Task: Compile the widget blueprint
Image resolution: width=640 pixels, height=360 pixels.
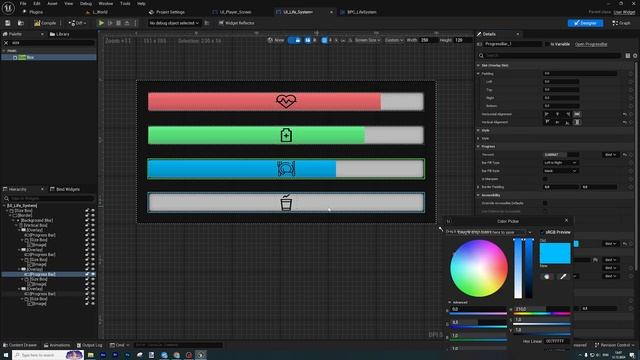Action: 45,23
